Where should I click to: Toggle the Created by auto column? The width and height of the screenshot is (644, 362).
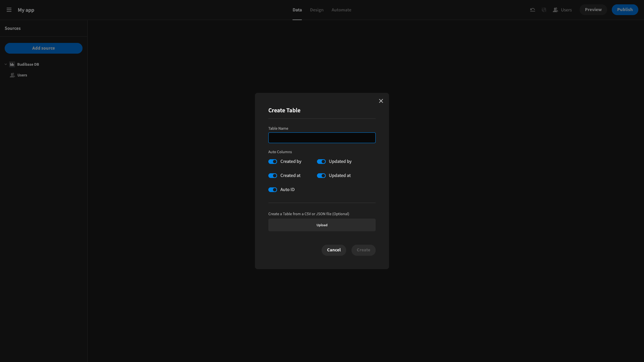(x=273, y=162)
